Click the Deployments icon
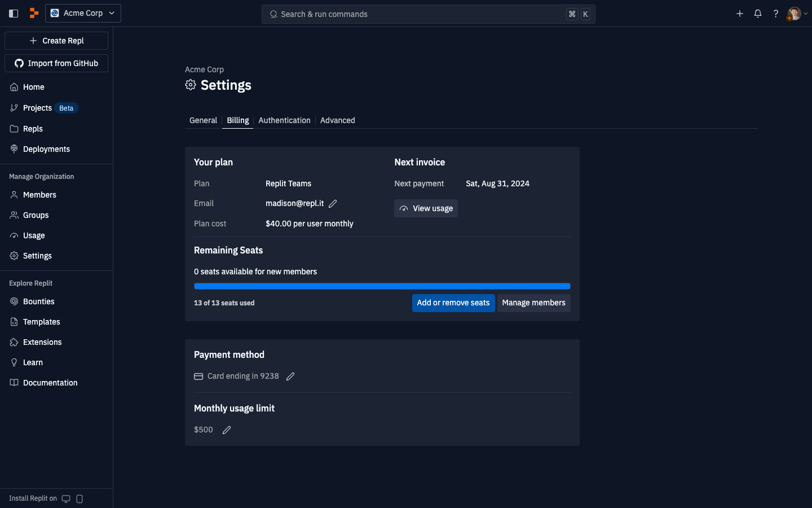Screen dimensions: 812x508 (14, 149)
